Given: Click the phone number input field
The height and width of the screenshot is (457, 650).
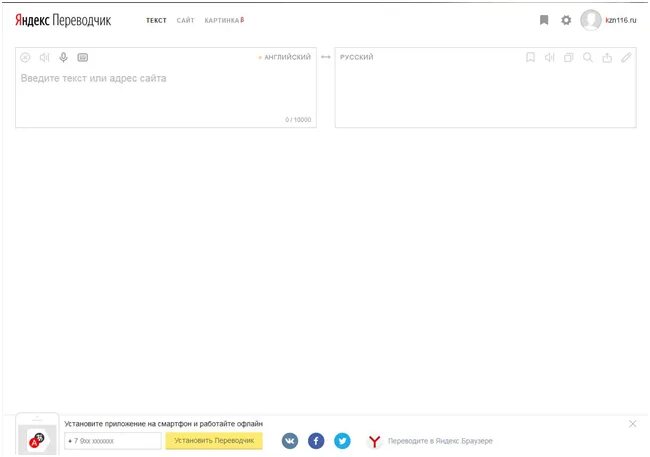Looking at the screenshot, I should click(113, 441).
